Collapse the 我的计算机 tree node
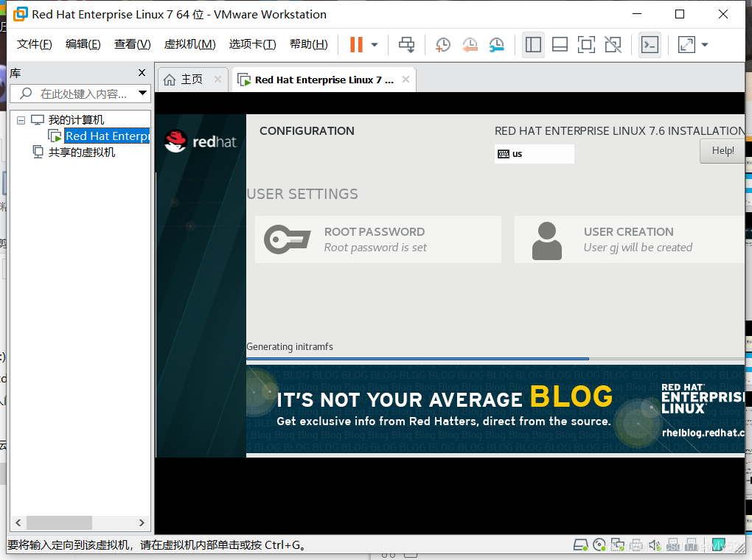 (21, 120)
